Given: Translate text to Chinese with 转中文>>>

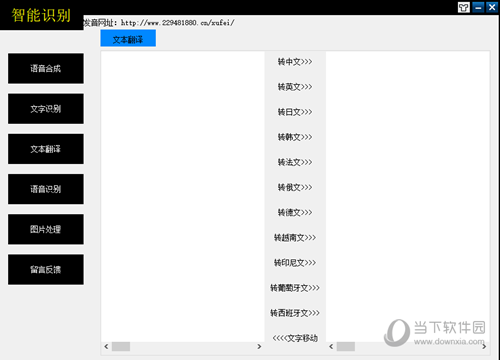Looking at the screenshot, I should point(295,62).
